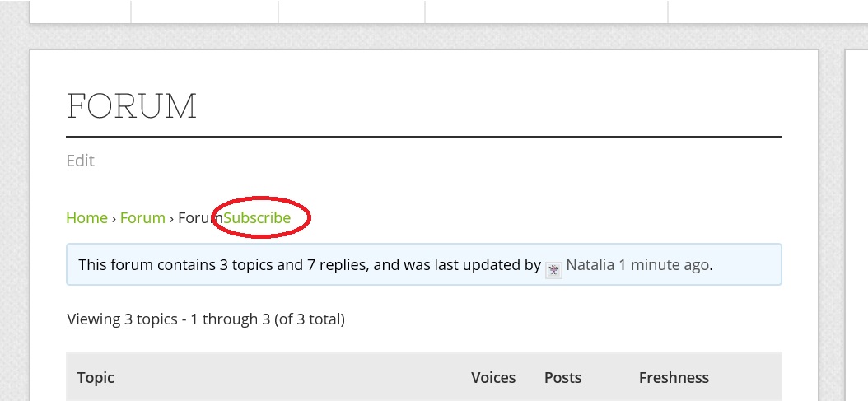Open Natalia's user profile link
This screenshot has width=868, height=401.
click(590, 265)
